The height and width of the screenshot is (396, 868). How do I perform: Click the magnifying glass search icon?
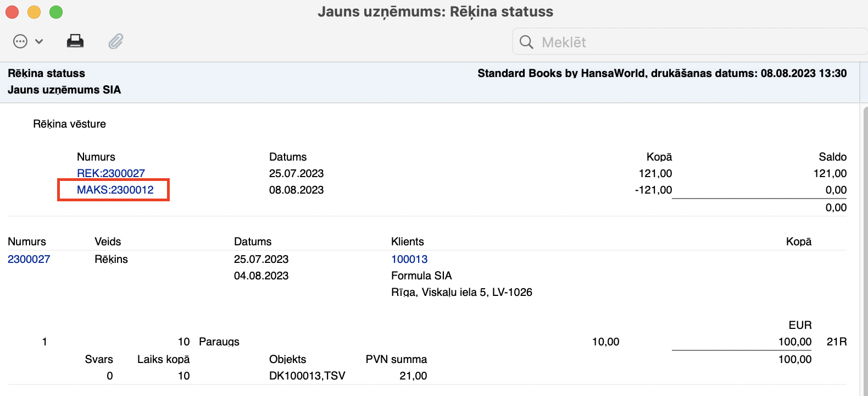click(526, 42)
